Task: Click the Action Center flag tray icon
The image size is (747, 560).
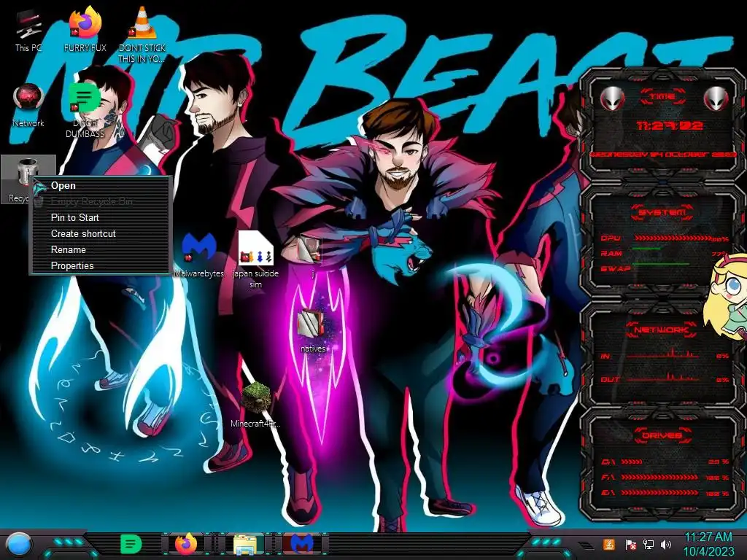Action: pos(631,544)
